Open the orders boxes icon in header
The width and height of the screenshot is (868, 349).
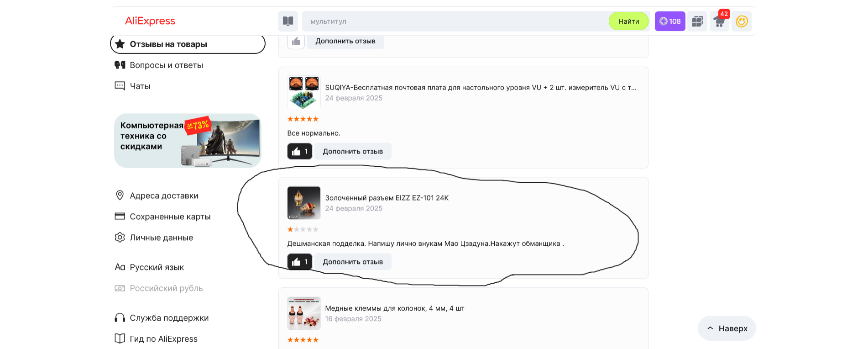click(x=697, y=21)
